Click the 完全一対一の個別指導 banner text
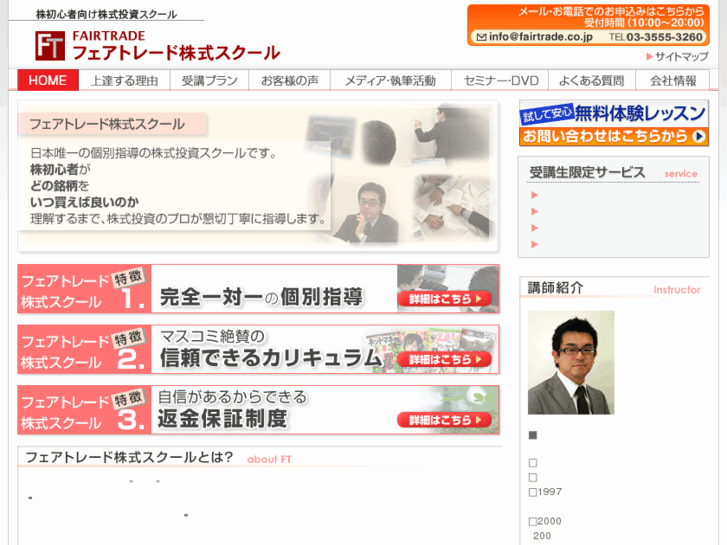 point(261,297)
